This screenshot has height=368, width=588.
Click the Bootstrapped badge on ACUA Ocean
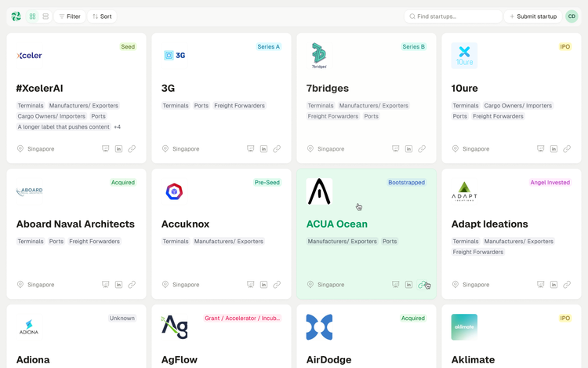click(x=406, y=182)
